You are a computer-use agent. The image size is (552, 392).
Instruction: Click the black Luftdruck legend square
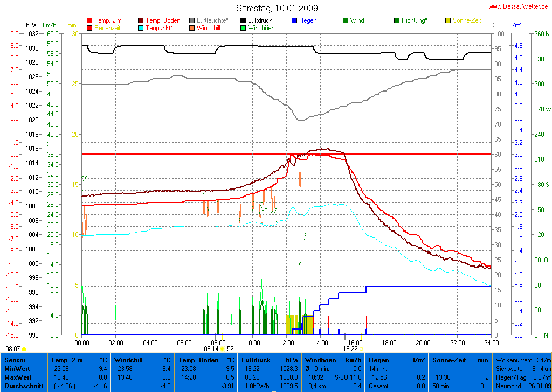coord(243,20)
